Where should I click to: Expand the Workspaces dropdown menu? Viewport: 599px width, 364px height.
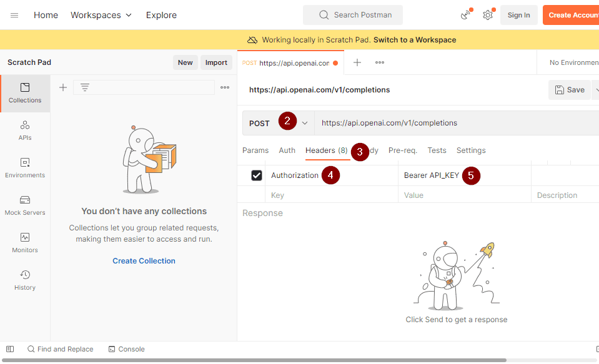pyautogui.click(x=101, y=15)
